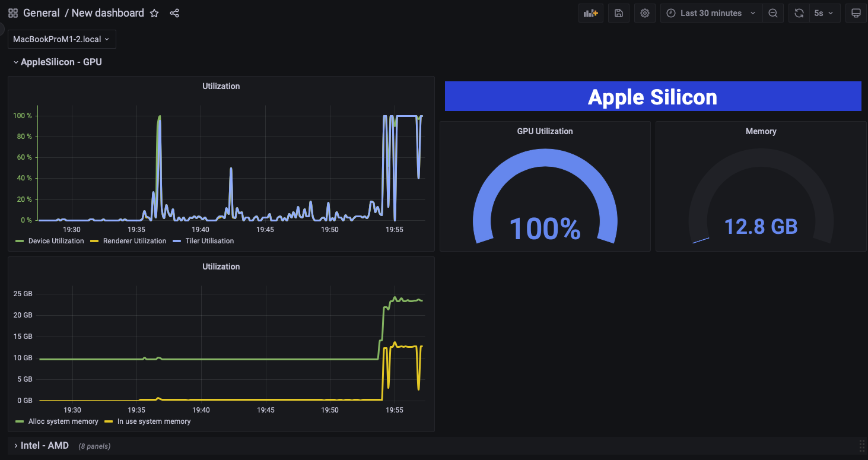
Task: Toggle the Renderer Utilization series in the legend
Action: [x=134, y=241]
